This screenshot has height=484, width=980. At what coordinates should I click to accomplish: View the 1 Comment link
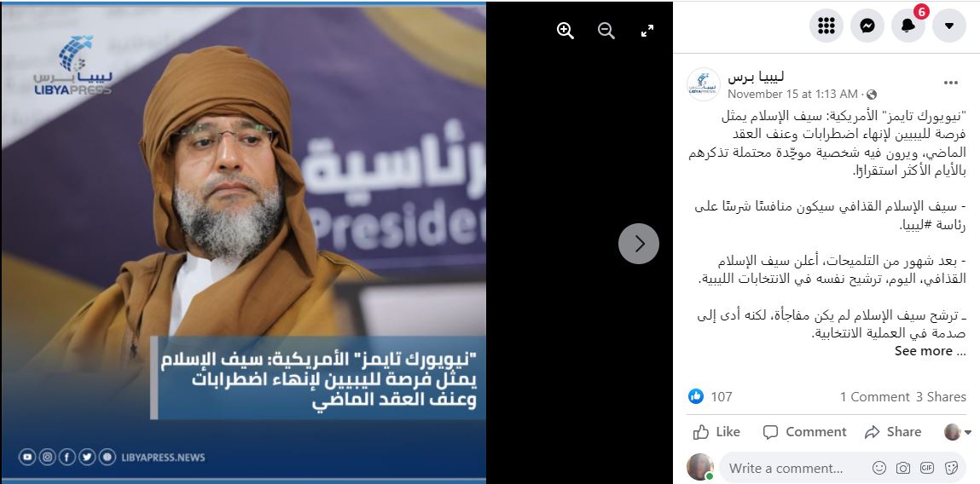(x=874, y=396)
